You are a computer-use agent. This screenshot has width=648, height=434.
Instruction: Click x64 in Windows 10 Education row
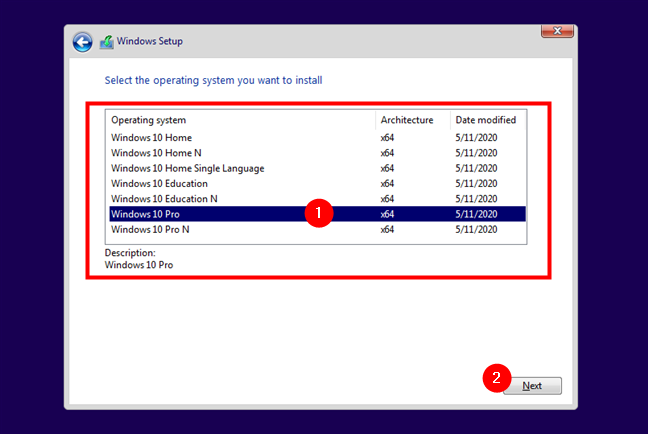tap(387, 184)
